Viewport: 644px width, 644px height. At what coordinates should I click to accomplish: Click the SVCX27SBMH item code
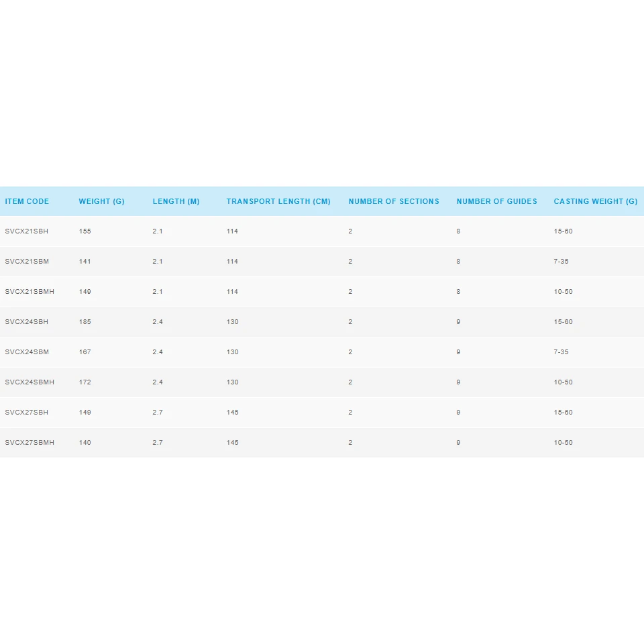(30, 443)
